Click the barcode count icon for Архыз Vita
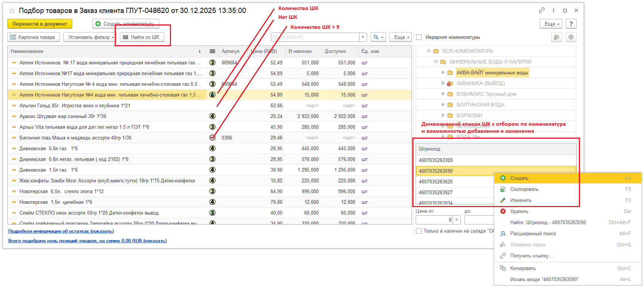This screenshot has width=644, height=287. tap(212, 127)
